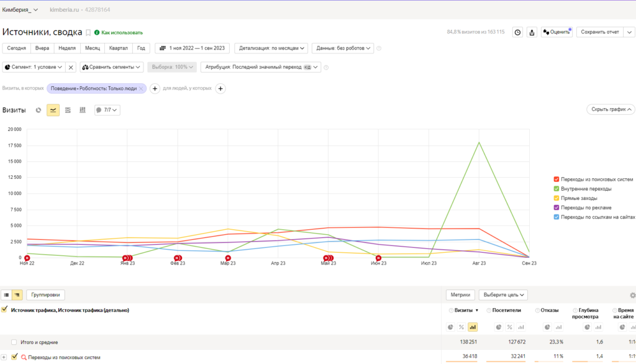Toggle Внутренние переходы legend checkbox

tap(556, 189)
